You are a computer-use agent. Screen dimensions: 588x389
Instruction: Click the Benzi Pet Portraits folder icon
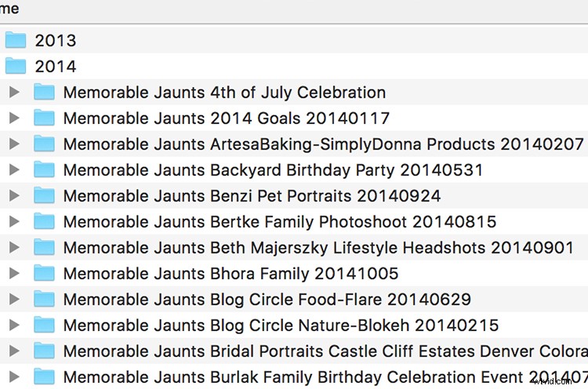coord(44,196)
